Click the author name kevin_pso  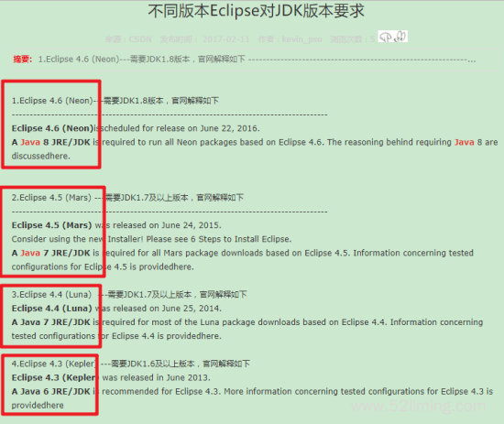(301, 39)
